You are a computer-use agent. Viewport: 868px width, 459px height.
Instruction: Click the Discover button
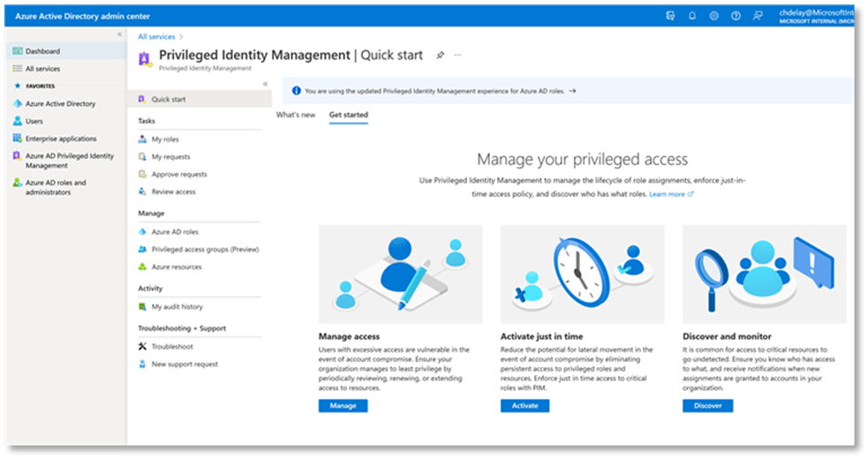(707, 406)
